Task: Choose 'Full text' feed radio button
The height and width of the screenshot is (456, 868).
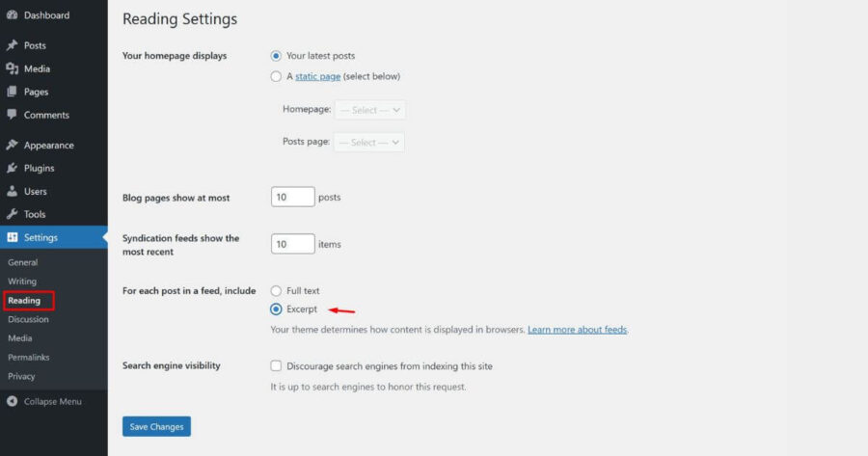Action: (277, 290)
